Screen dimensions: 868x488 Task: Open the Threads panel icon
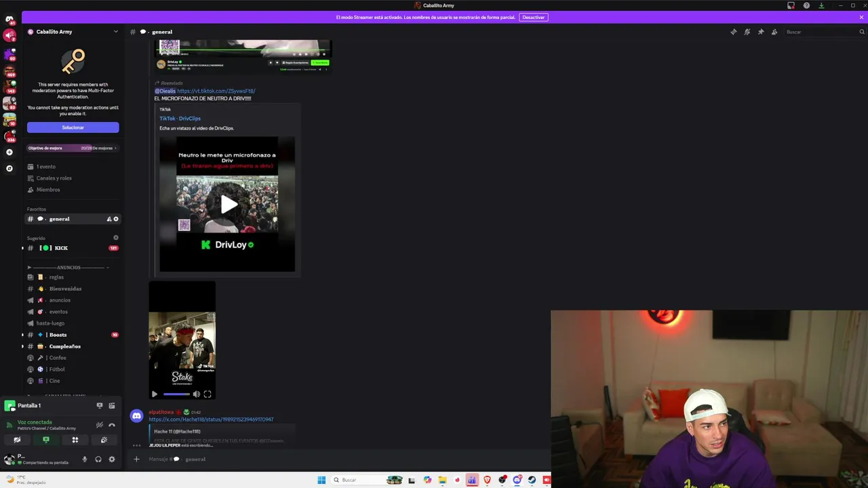coord(733,32)
